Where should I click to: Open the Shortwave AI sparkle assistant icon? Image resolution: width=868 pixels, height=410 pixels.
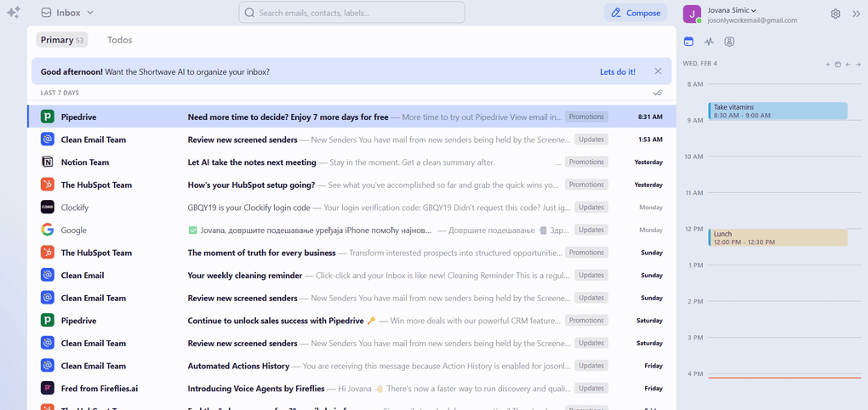pyautogui.click(x=14, y=12)
